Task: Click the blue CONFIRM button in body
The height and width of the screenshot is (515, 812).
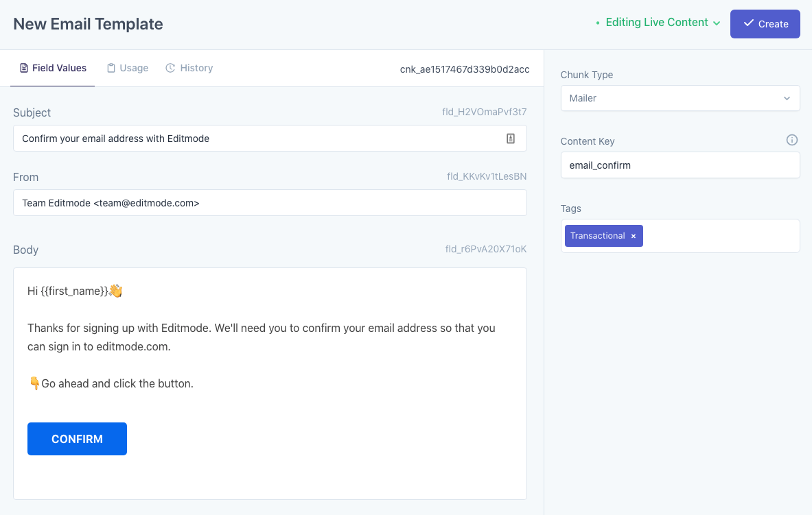Action: [x=77, y=439]
